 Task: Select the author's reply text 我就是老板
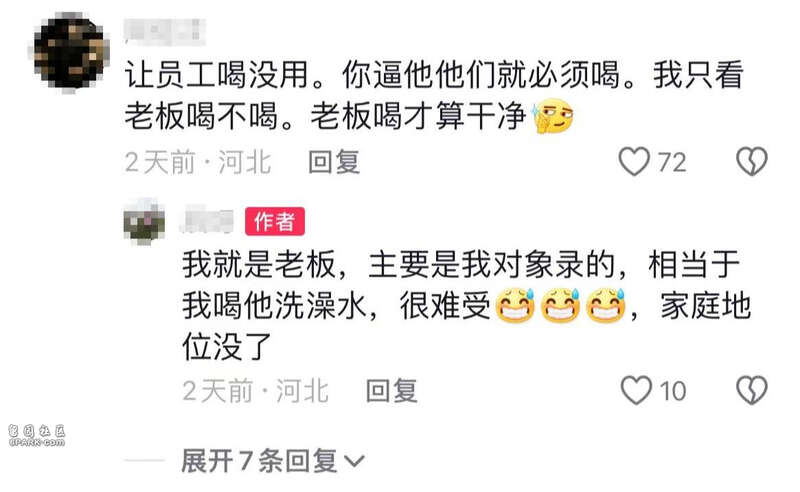pos(259,265)
